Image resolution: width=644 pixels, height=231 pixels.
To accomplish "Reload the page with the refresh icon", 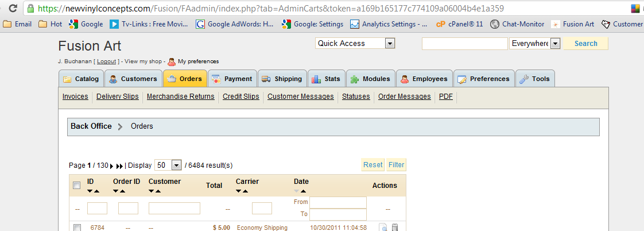I will (13, 8).
